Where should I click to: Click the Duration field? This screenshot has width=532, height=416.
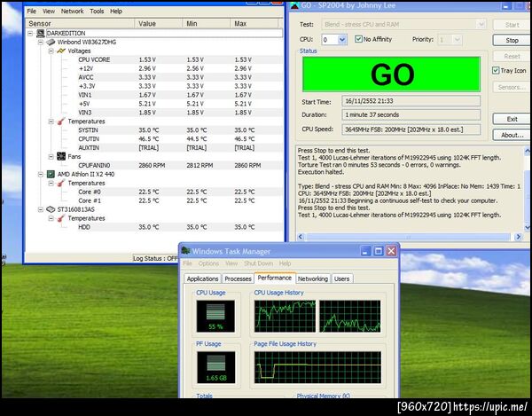click(x=411, y=114)
